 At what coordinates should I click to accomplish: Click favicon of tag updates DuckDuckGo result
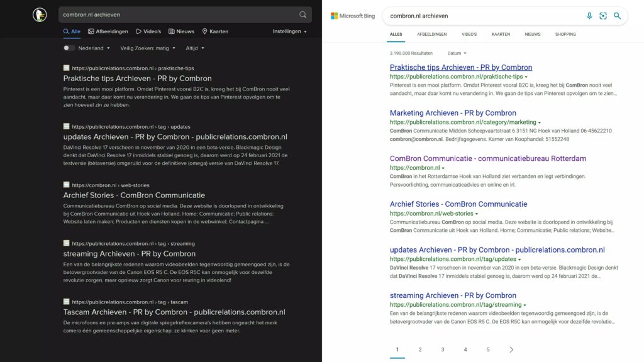(66, 126)
